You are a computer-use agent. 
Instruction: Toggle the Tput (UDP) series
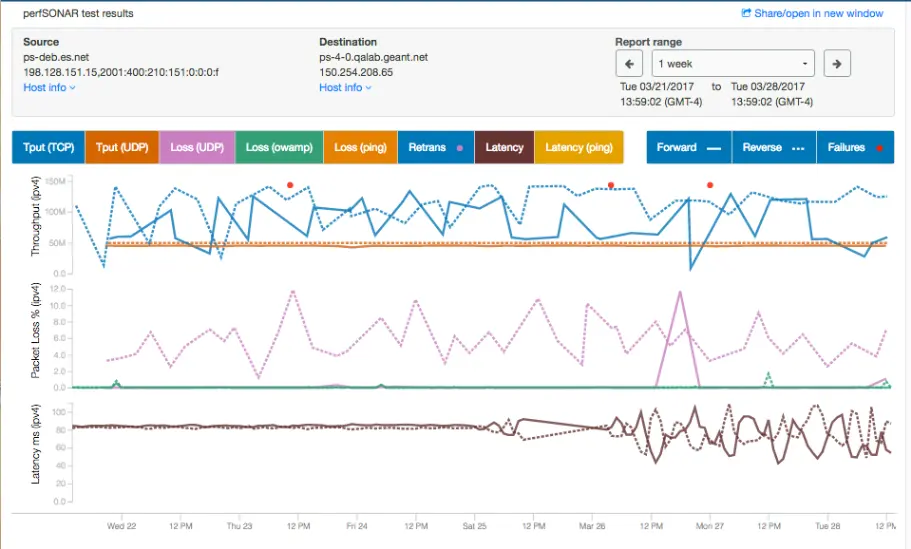pyautogui.click(x=122, y=148)
